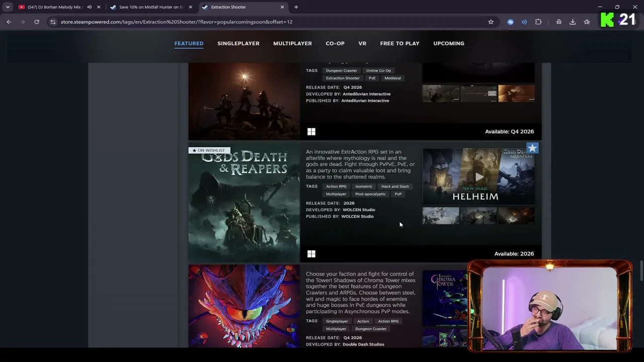644x362 pixels.
Task: Play the Helheim trailer video
Action: pyautogui.click(x=478, y=176)
